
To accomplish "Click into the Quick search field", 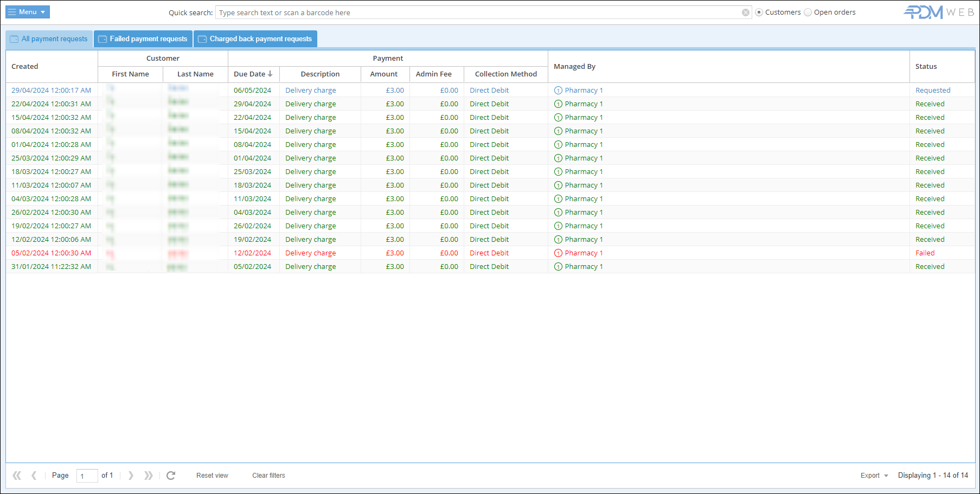I will pos(477,12).
